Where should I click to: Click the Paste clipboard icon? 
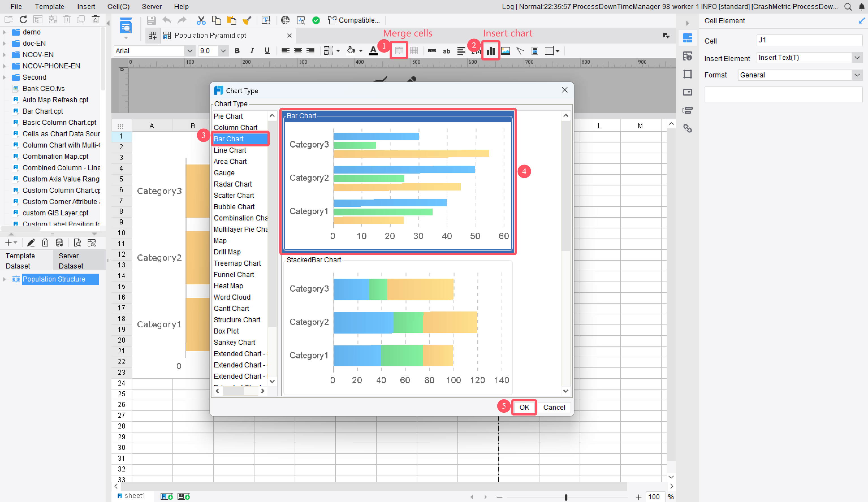point(232,20)
